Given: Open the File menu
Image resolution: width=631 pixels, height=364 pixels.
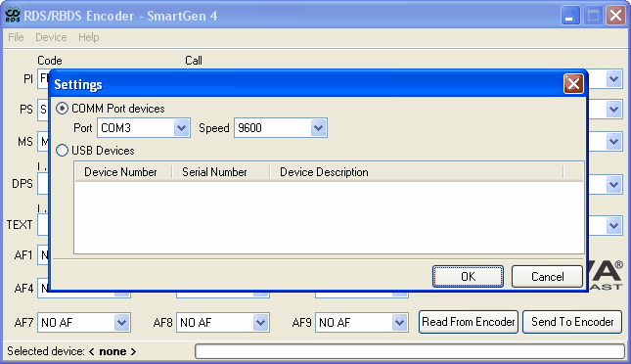Looking at the screenshot, I should (16, 37).
